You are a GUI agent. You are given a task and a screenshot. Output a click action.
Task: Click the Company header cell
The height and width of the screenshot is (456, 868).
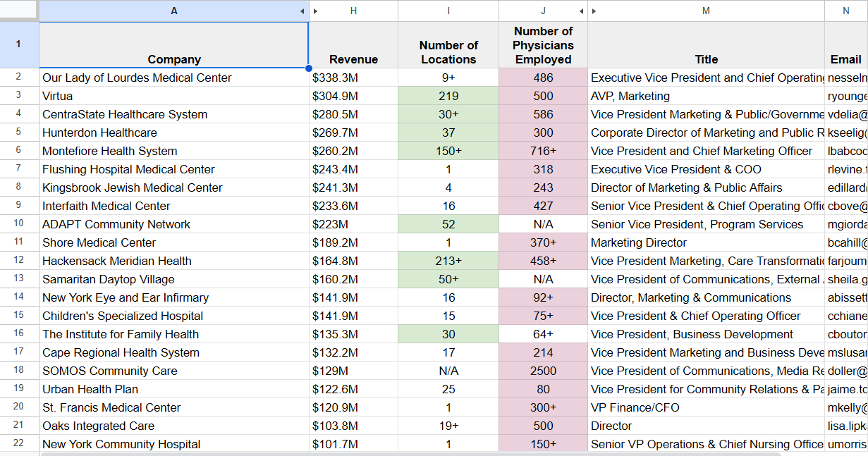tap(174, 45)
